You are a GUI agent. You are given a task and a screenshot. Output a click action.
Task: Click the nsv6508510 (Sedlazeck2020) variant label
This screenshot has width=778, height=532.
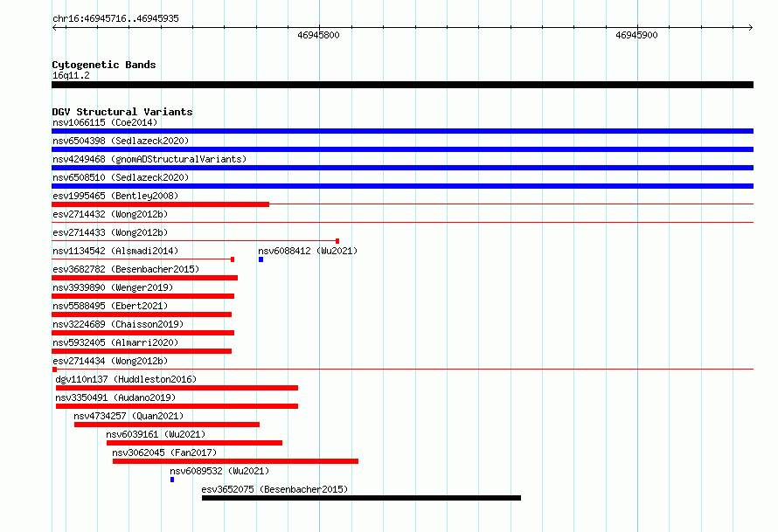(121, 177)
